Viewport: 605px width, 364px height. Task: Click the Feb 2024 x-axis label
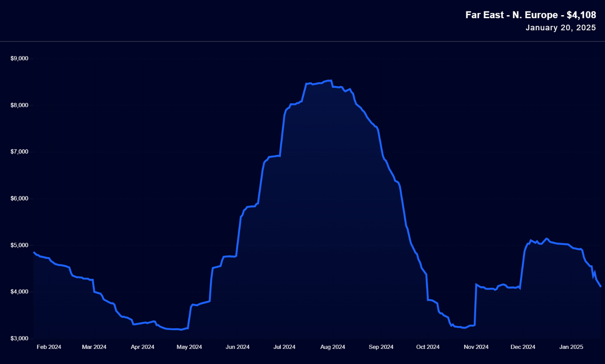[x=49, y=347]
